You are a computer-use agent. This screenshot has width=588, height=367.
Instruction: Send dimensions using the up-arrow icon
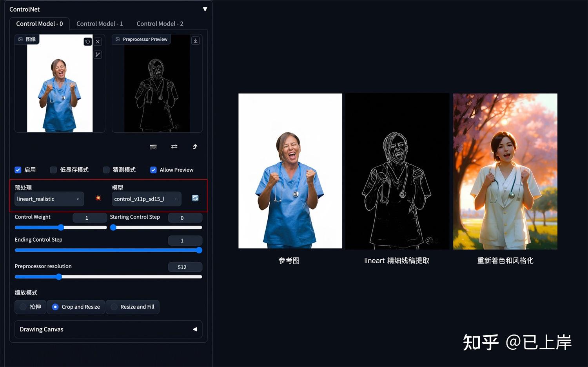click(x=195, y=146)
